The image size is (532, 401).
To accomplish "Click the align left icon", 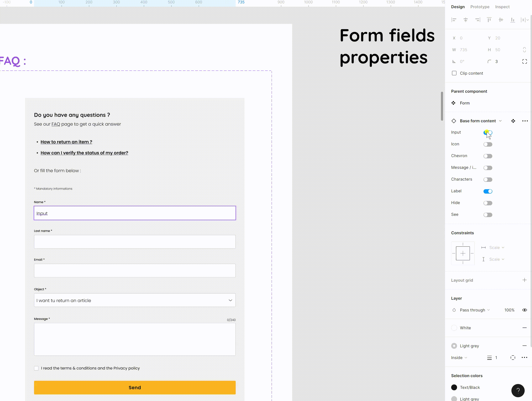I will coord(454,20).
